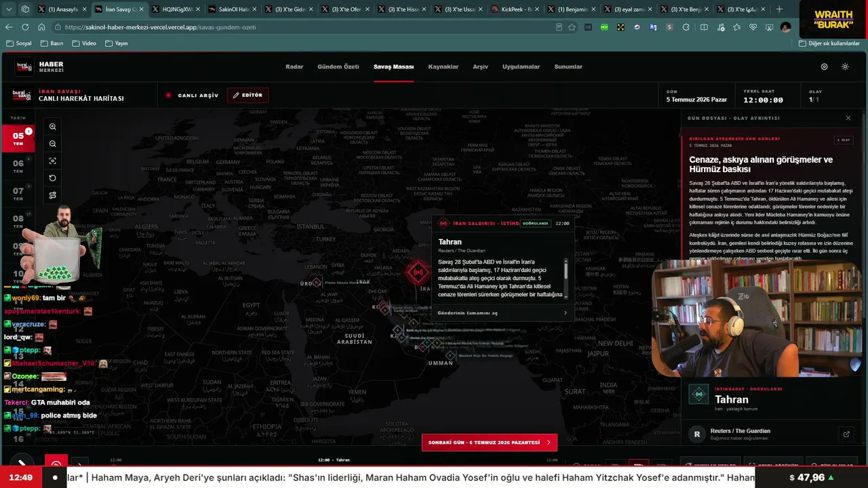This screenshot has height=488, width=868.
Task: Go to next day 6 Temmuz 2026 Pazartesi
Action: coord(490,443)
